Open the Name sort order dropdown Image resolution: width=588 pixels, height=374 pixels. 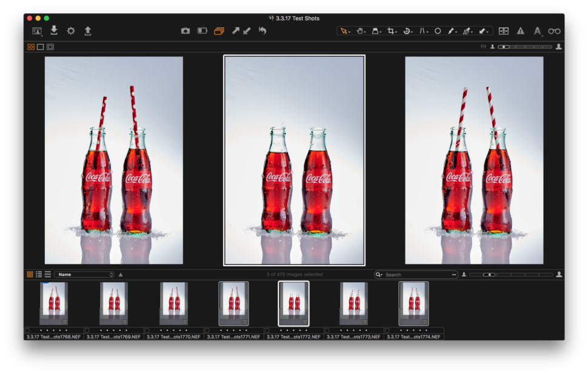85,274
